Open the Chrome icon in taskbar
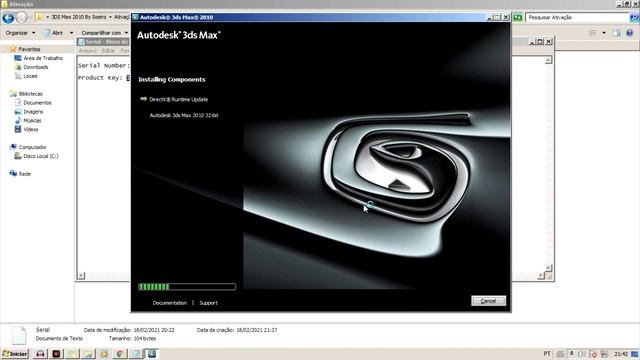Screen dimensions: 640x360 point(120,354)
